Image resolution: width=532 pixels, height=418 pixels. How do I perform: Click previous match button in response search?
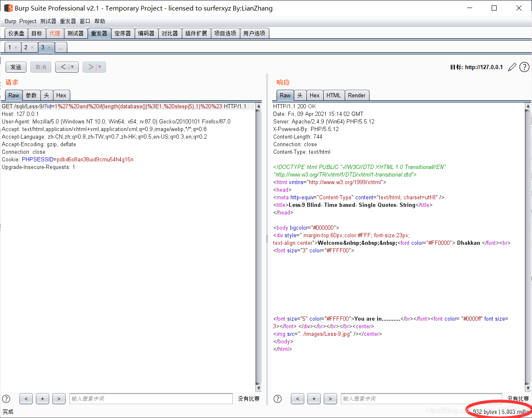tap(298, 399)
